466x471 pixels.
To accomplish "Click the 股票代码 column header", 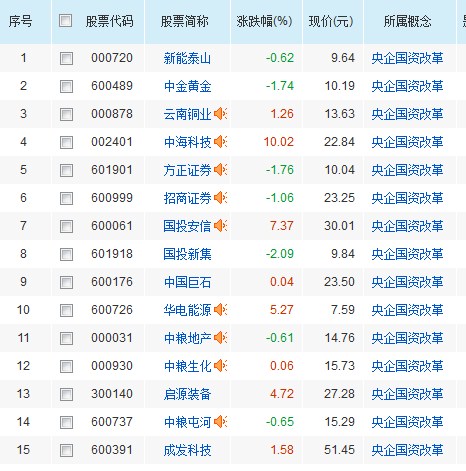I will [110, 21].
